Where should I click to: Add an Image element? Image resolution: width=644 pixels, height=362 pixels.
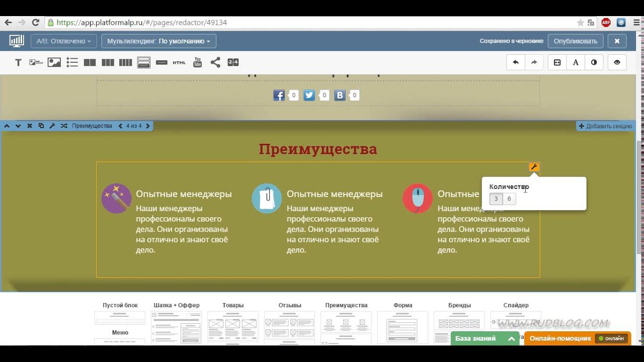(x=54, y=63)
